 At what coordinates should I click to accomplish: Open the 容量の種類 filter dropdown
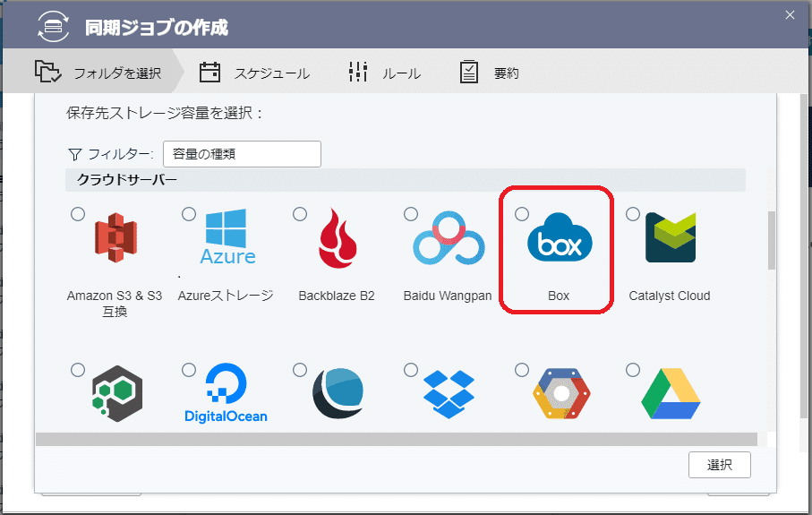(242, 154)
